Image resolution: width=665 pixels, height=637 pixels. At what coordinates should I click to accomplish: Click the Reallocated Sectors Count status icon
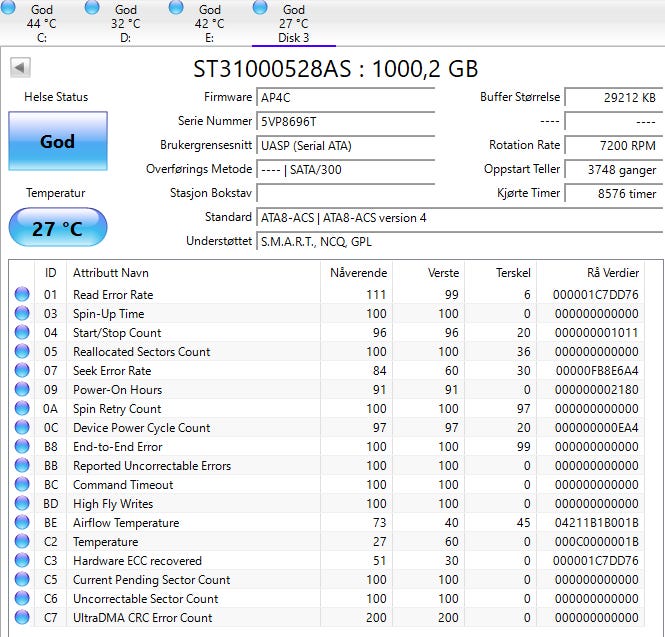coord(22,352)
